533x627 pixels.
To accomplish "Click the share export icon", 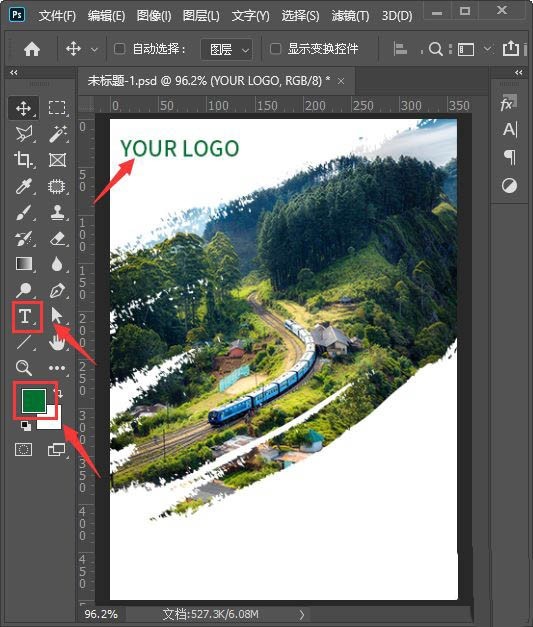I will point(511,48).
